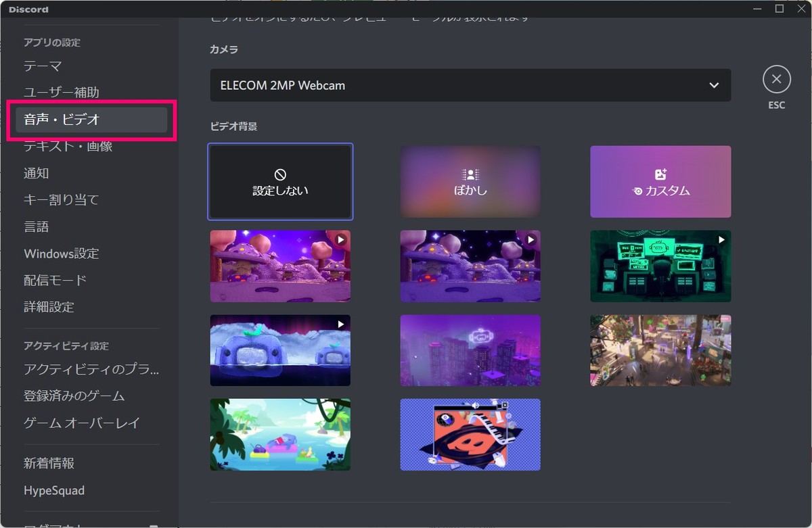Click the アプリの設定 sidebar header
The width and height of the screenshot is (812, 528).
52,43
